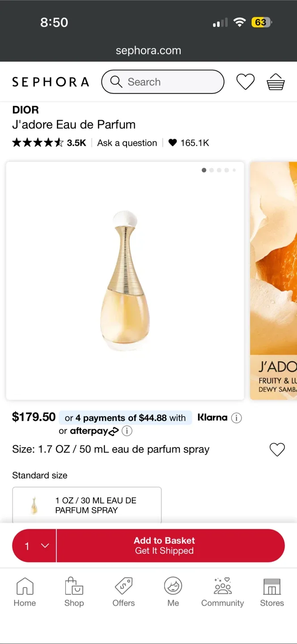Viewport: 297px width, 644px height.
Task: Tap the afterpay info circle
Action: 127,431
